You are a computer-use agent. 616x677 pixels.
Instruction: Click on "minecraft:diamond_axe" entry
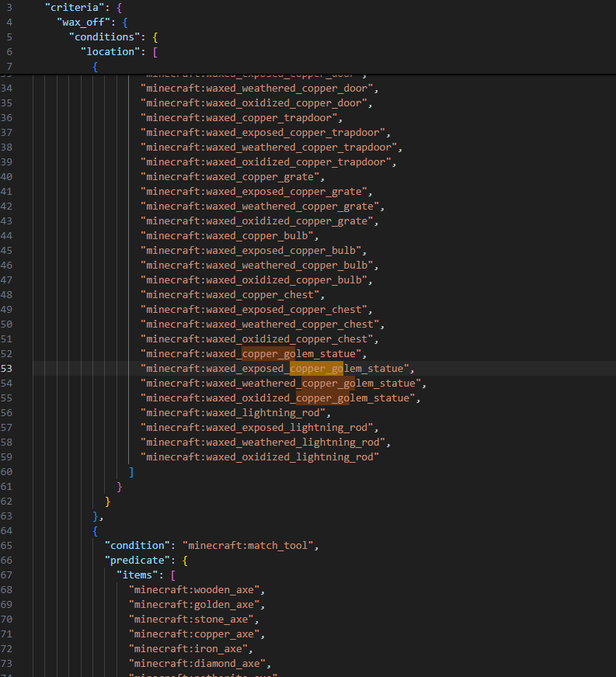[x=200, y=664]
